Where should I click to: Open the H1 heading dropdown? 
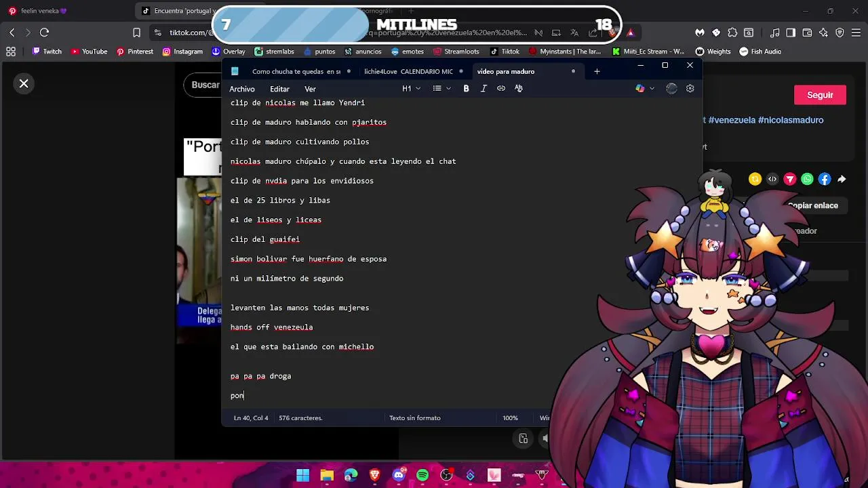[411, 89]
